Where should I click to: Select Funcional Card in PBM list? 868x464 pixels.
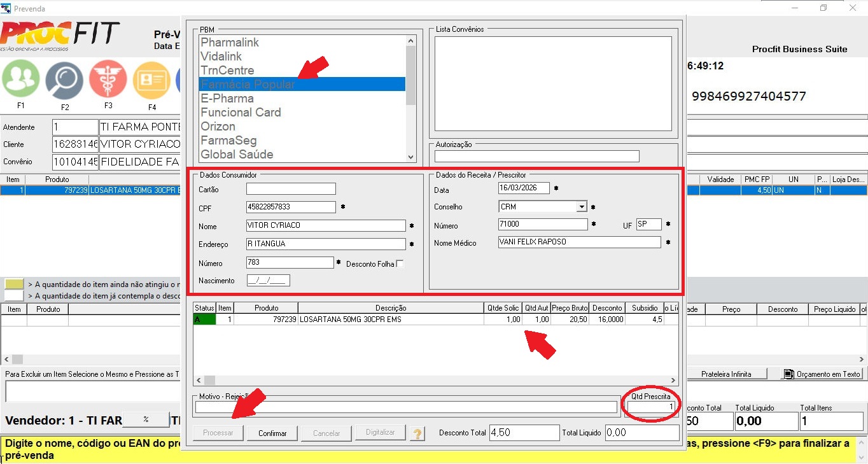[302, 112]
